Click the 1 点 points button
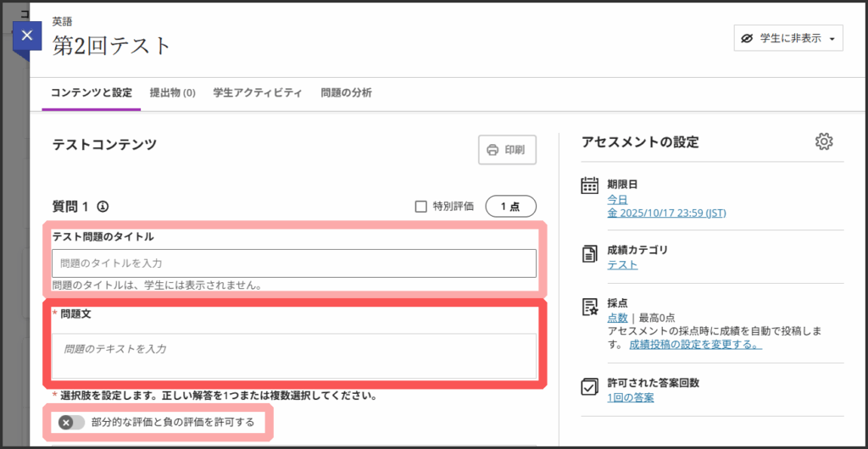The width and height of the screenshot is (868, 449). [510, 206]
